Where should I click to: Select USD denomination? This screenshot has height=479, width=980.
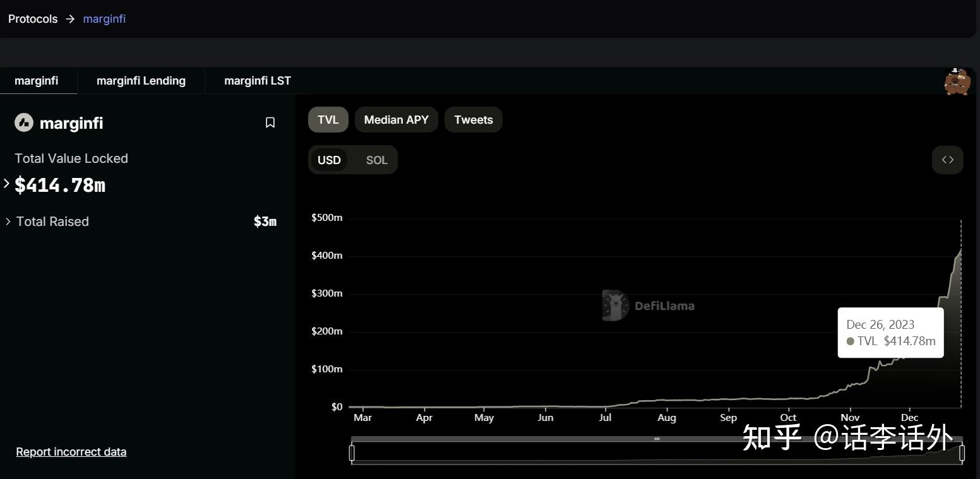[329, 160]
